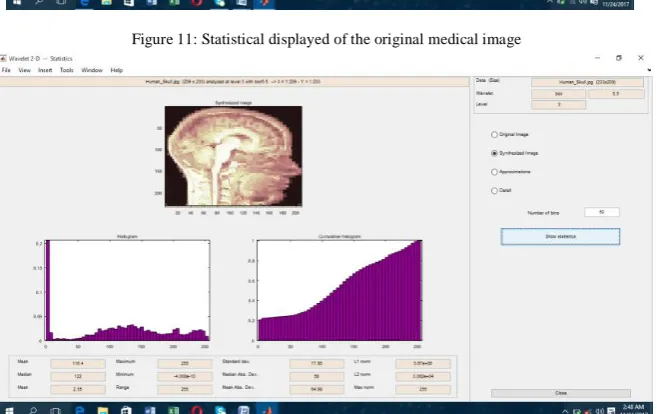Click the Histogram plot
The height and width of the screenshot is (414, 657).
point(127,290)
